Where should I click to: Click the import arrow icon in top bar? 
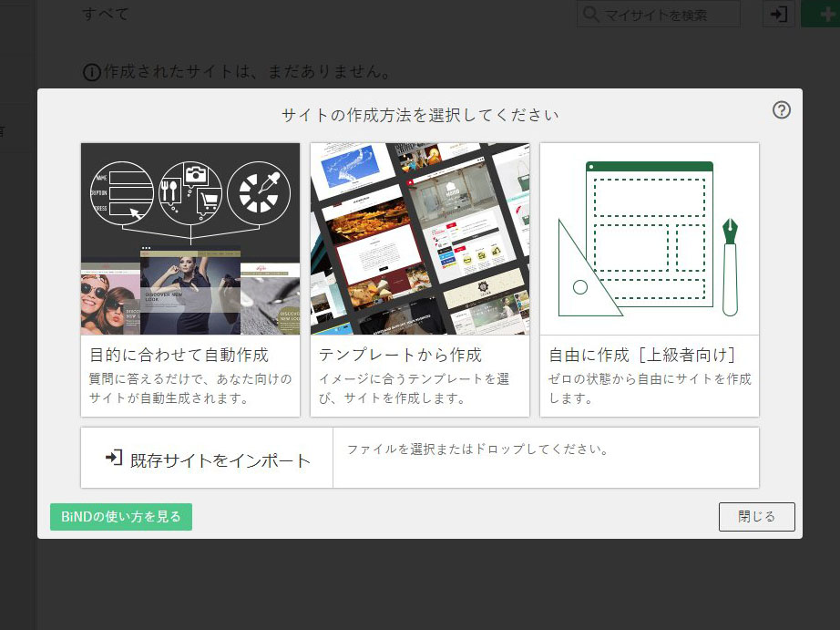(x=778, y=14)
